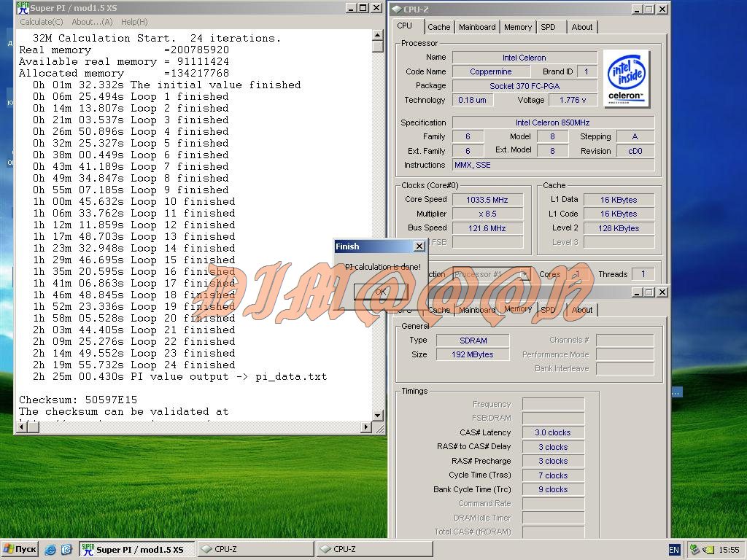Switch to the Cache tab in top CPU-Z

[x=438, y=27]
